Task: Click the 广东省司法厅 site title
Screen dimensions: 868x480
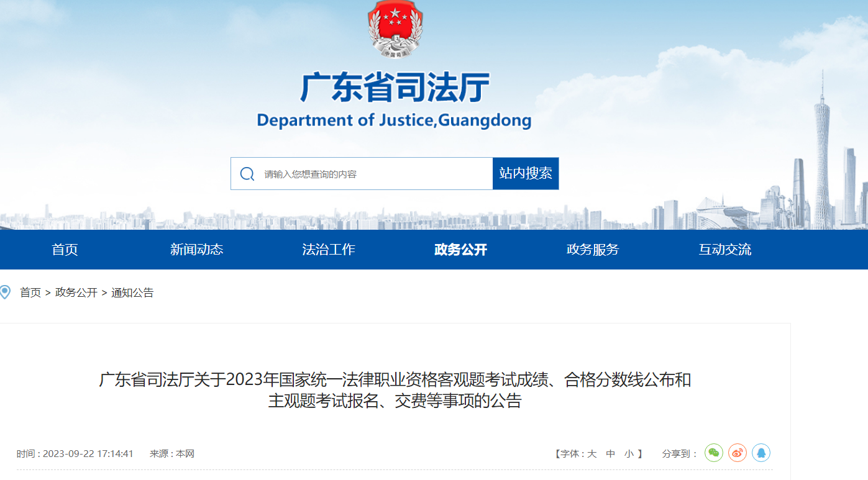Action: pos(395,88)
